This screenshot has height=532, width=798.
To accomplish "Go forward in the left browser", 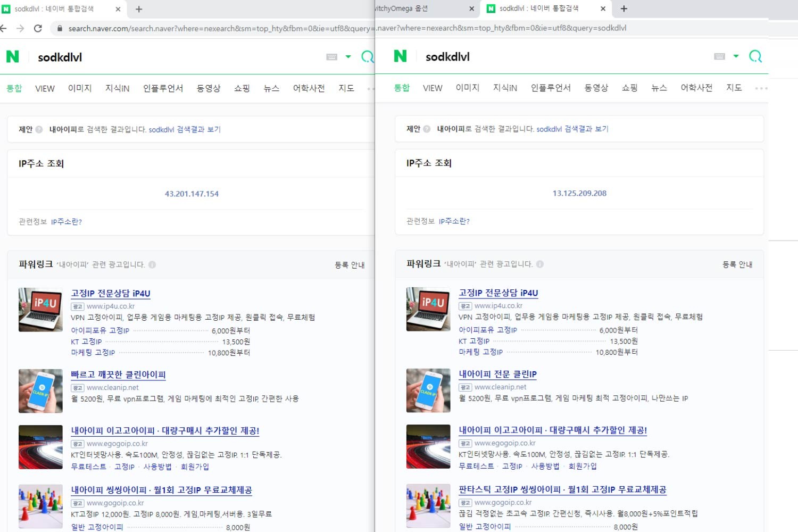I will [20, 28].
